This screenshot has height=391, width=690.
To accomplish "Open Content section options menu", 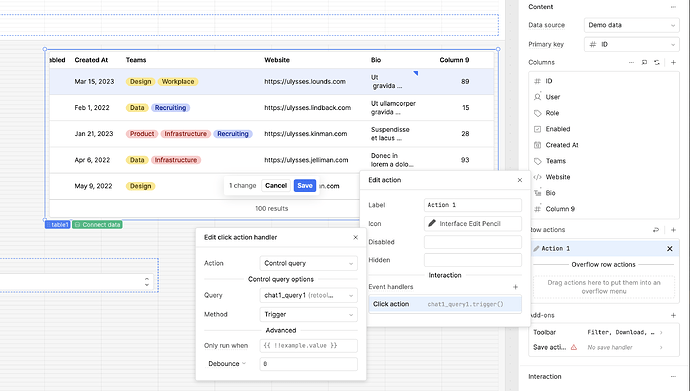I will click(x=673, y=7).
